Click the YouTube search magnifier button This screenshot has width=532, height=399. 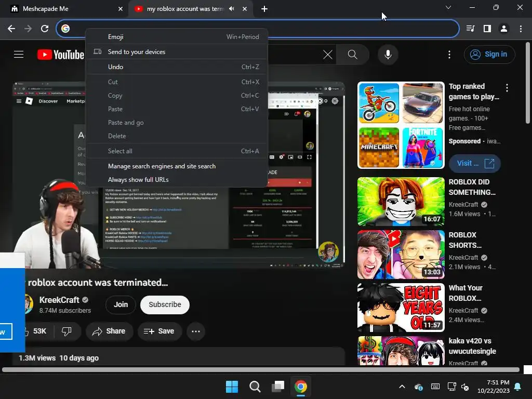tap(353, 54)
